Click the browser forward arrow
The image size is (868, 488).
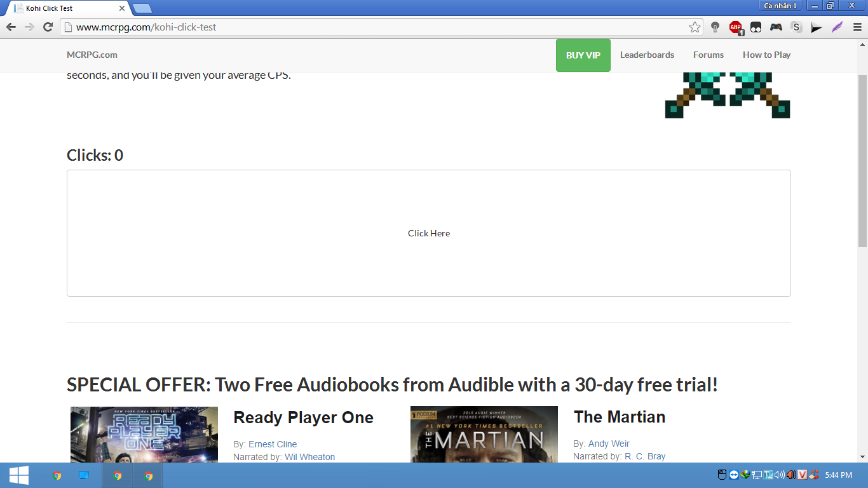29,27
